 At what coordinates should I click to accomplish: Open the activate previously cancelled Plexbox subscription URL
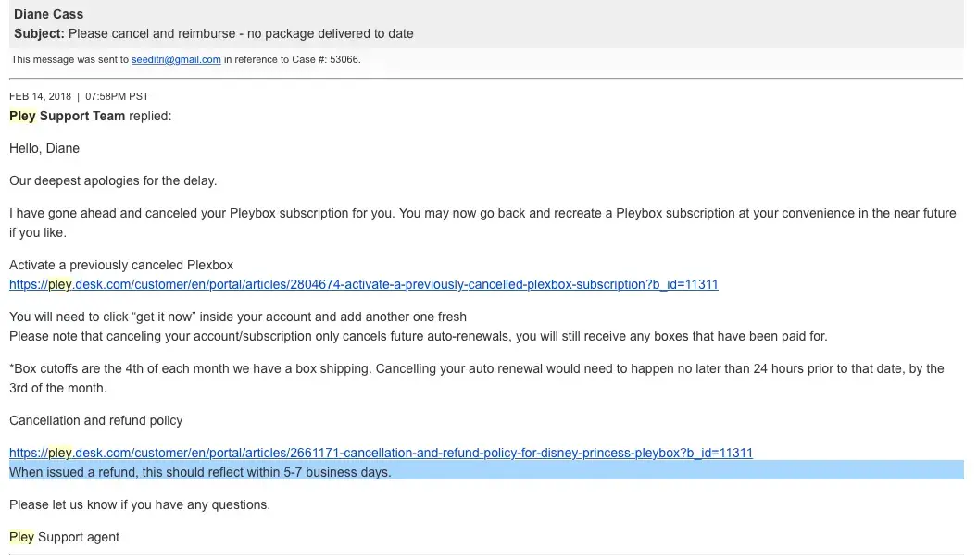point(363,284)
